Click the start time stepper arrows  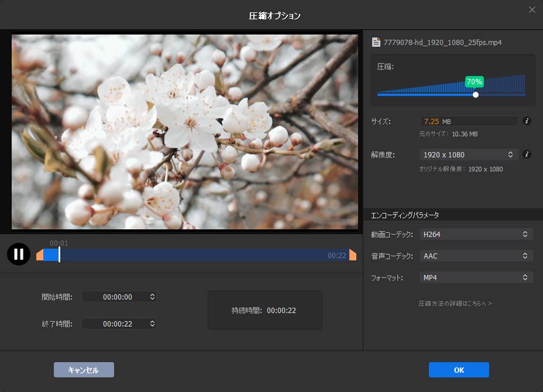(x=153, y=297)
